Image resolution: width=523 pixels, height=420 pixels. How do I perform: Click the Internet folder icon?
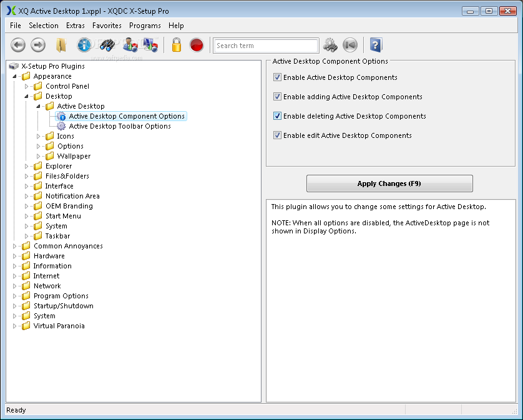click(x=26, y=276)
